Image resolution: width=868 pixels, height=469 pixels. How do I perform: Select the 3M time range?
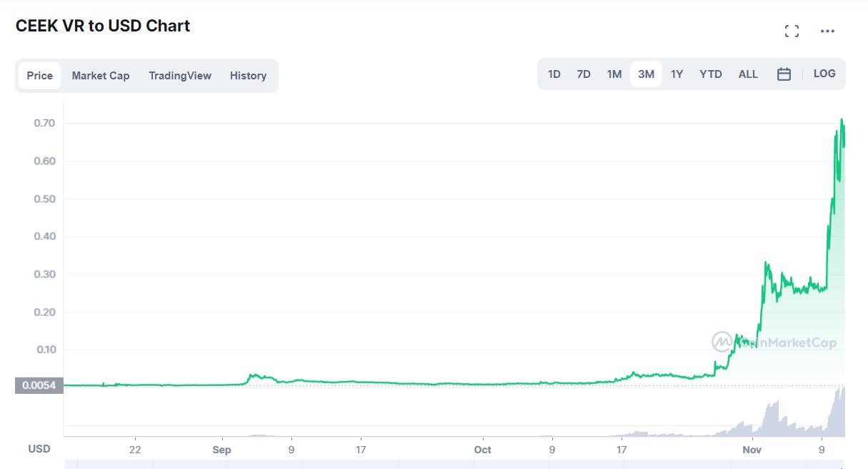[646, 74]
